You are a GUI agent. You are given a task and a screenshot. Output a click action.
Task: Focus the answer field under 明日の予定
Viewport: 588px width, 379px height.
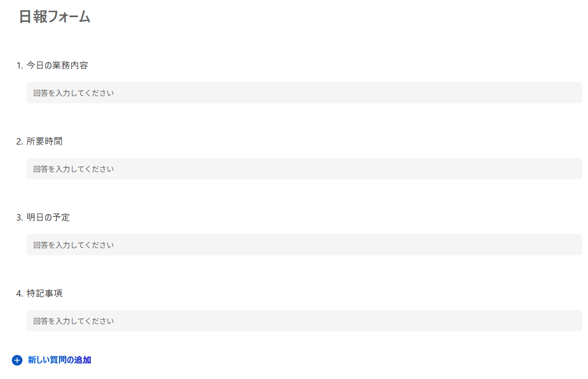[x=304, y=245]
